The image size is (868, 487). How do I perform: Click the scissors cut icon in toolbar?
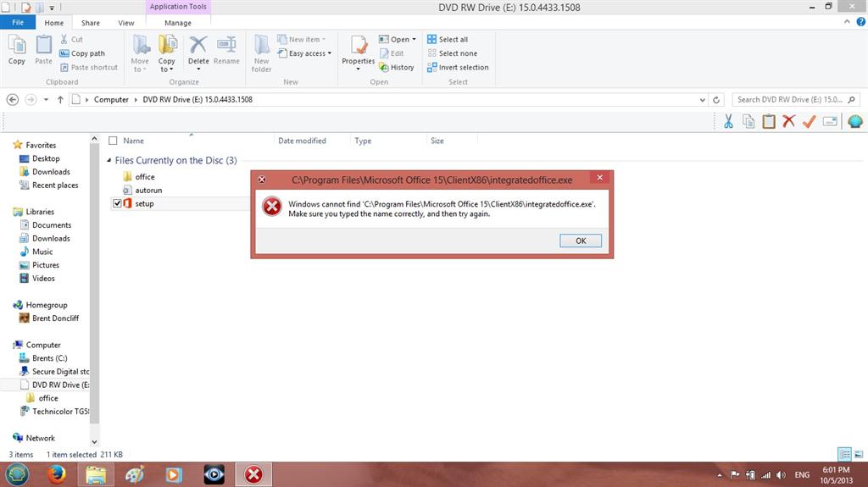click(x=728, y=121)
